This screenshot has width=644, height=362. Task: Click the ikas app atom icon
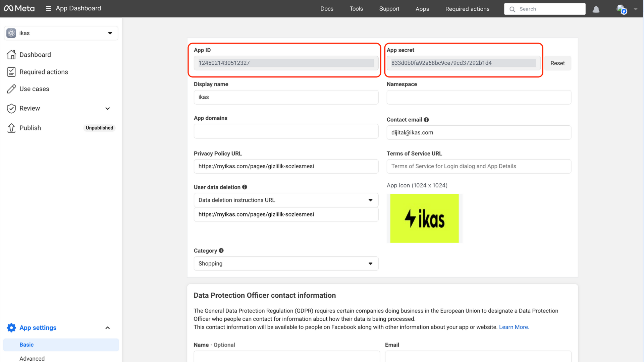[11, 33]
